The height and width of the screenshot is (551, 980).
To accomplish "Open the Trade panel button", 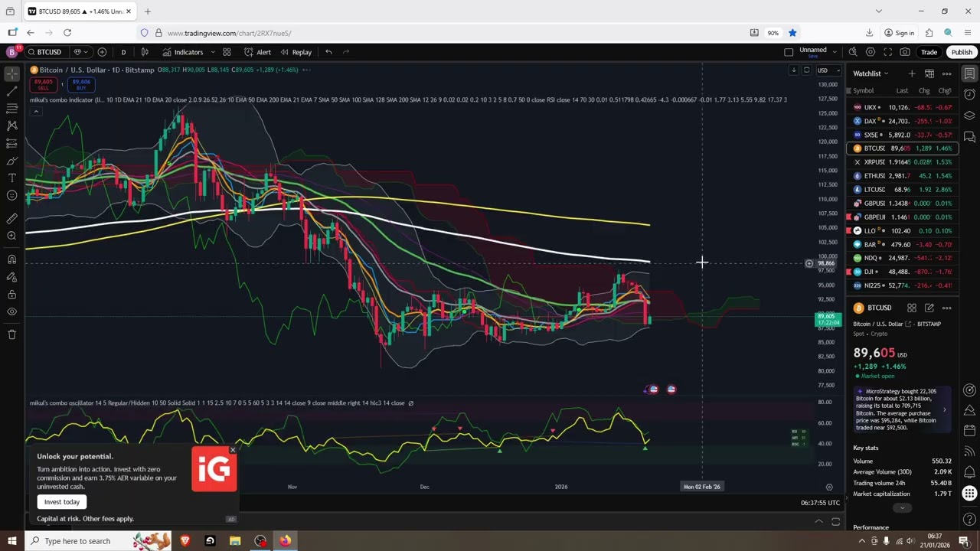I will tap(929, 52).
